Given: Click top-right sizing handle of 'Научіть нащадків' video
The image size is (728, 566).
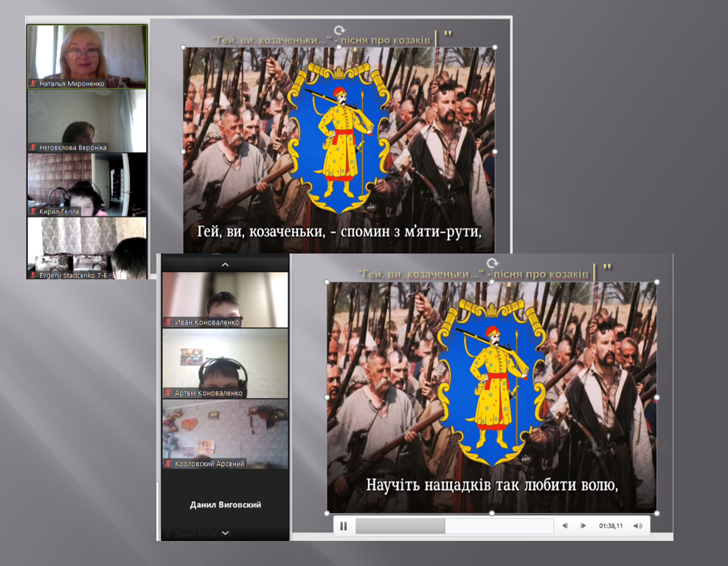Looking at the screenshot, I should click(x=657, y=282).
